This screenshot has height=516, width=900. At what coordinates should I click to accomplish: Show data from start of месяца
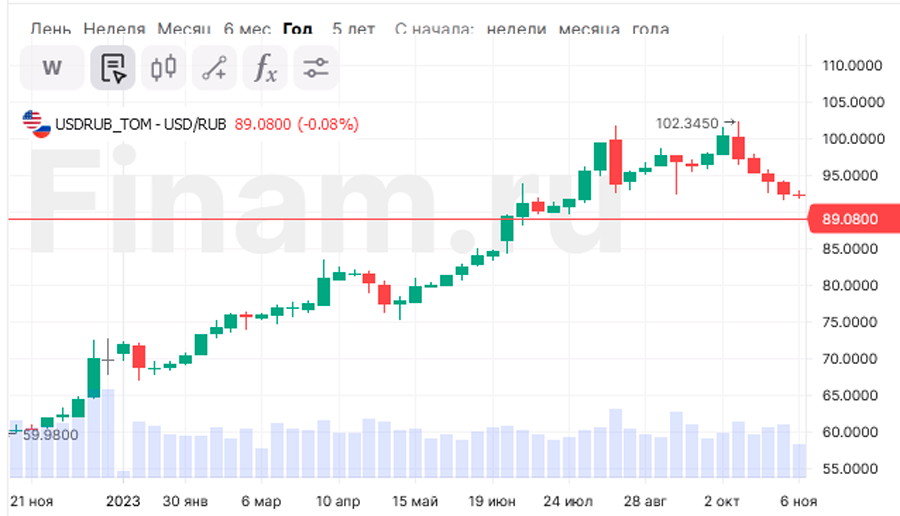[x=589, y=29]
